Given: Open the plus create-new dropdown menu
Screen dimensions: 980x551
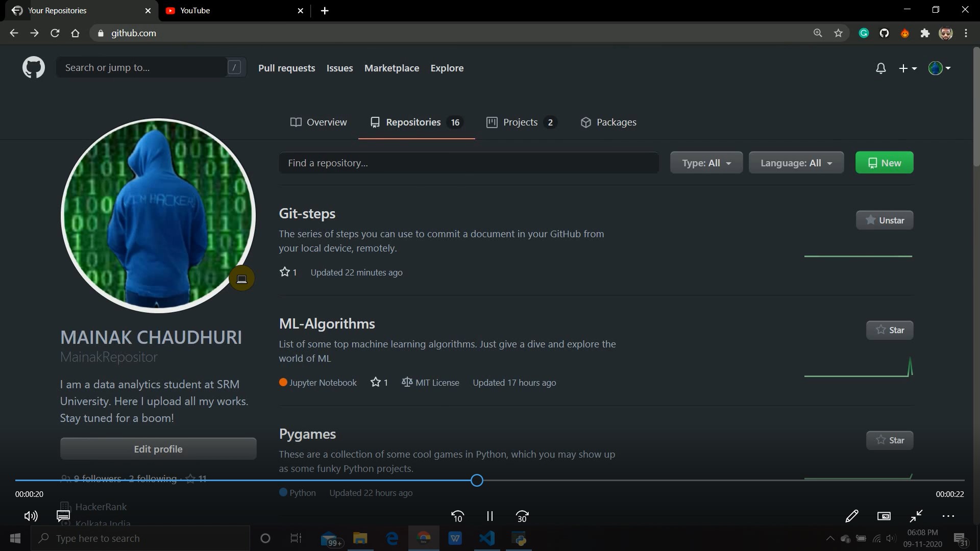Looking at the screenshot, I should 908,68.
